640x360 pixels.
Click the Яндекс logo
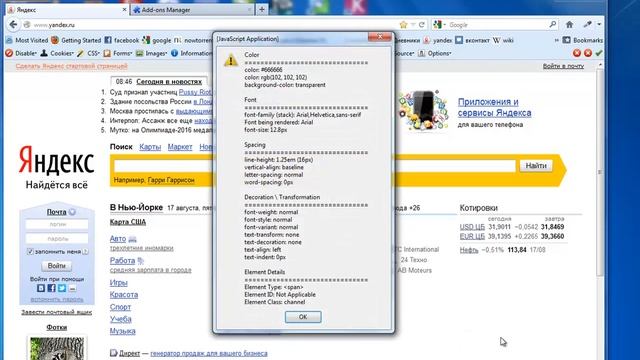[56, 161]
